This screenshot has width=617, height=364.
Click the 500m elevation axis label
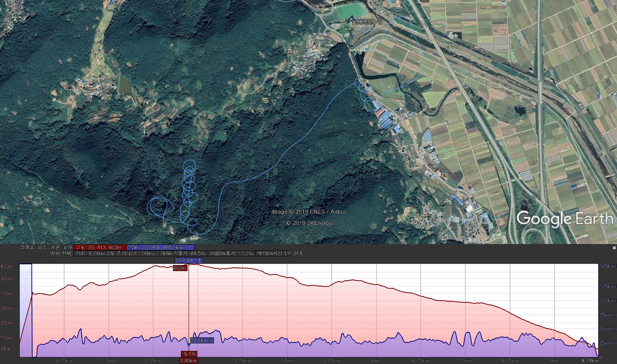[7, 279]
